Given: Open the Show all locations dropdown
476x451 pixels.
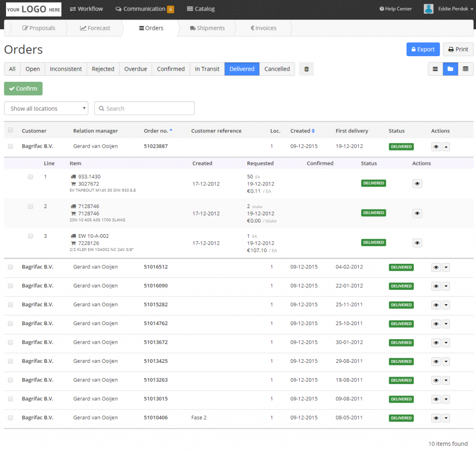Looking at the screenshot, I should coord(46,108).
